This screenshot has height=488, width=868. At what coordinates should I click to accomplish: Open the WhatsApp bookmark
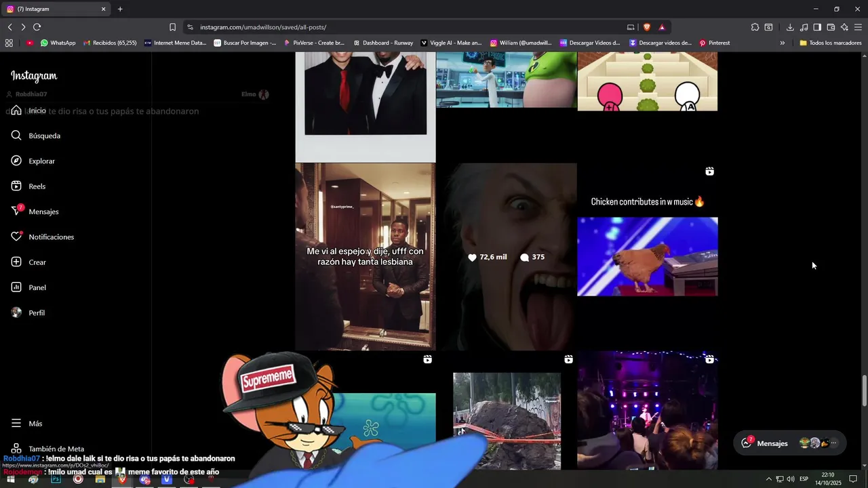[x=58, y=43]
